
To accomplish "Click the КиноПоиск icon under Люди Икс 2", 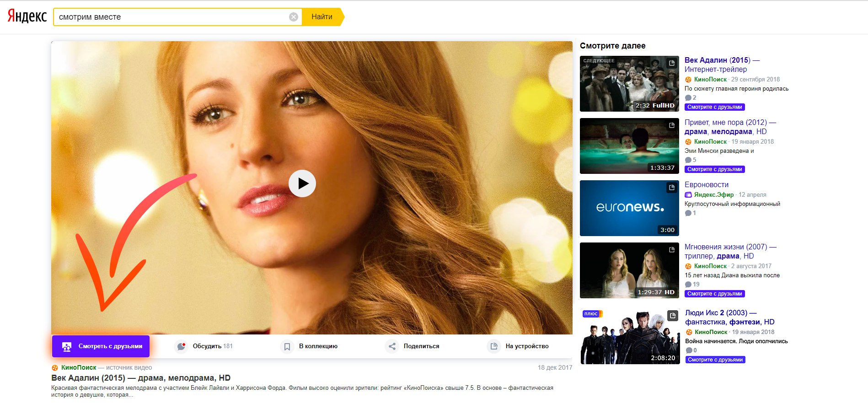I will tap(689, 332).
